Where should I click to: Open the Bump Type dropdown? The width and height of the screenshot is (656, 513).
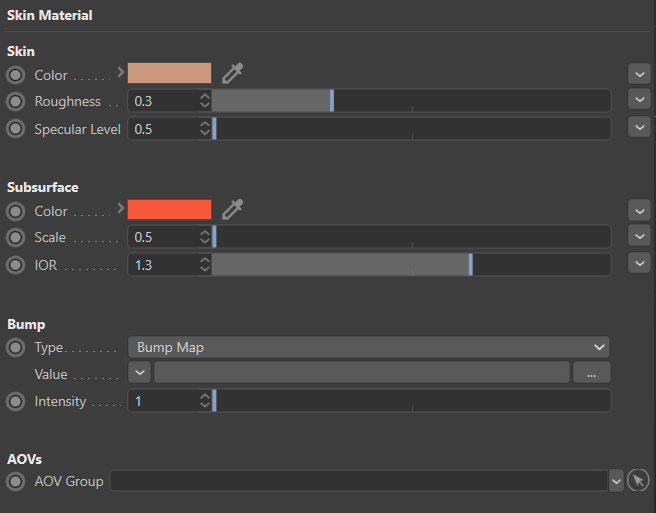[368, 347]
